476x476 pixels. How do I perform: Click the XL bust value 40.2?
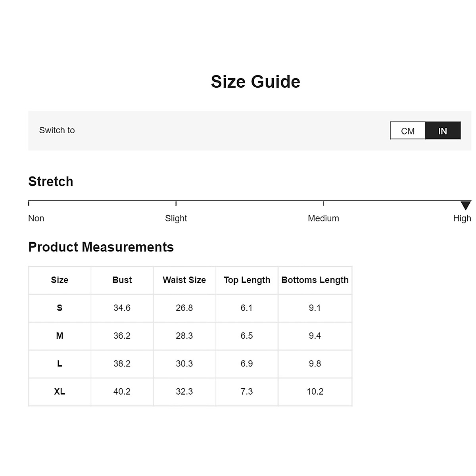tap(122, 392)
